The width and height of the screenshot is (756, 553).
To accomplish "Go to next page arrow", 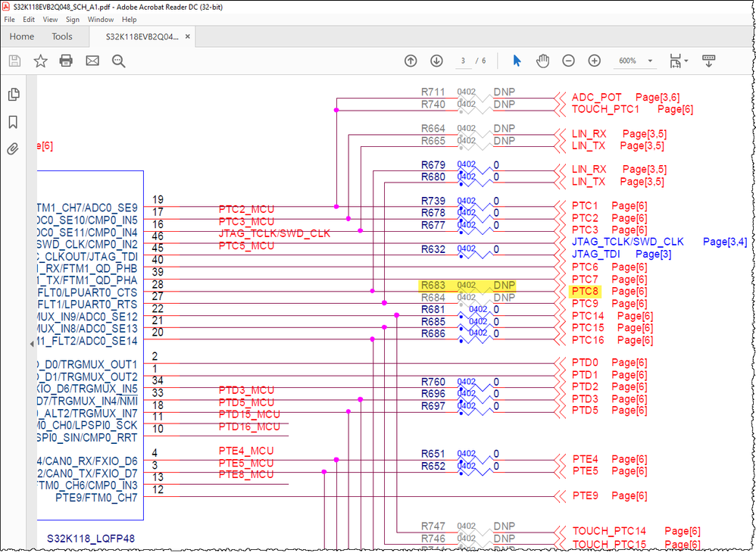I will point(436,61).
